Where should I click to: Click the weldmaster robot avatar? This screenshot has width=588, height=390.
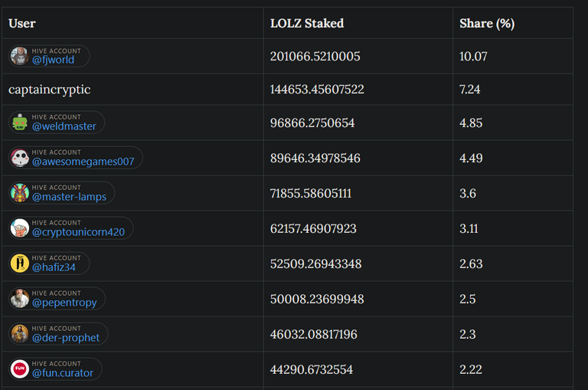coord(19,122)
